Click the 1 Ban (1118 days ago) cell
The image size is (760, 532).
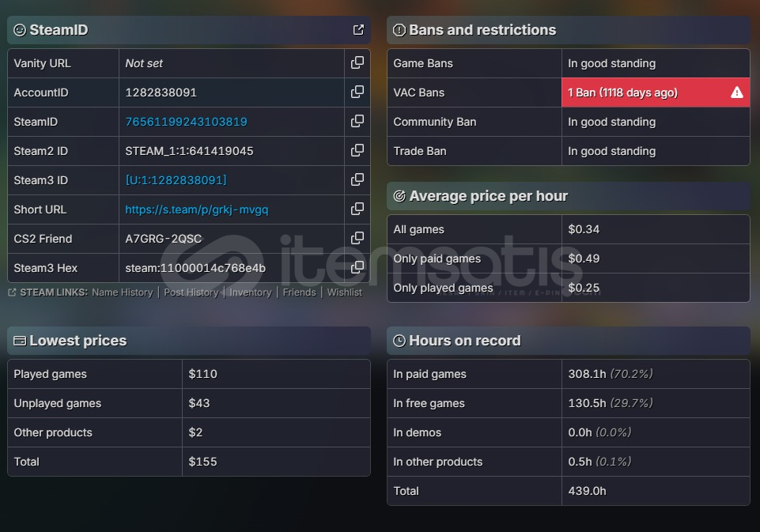[x=656, y=92]
